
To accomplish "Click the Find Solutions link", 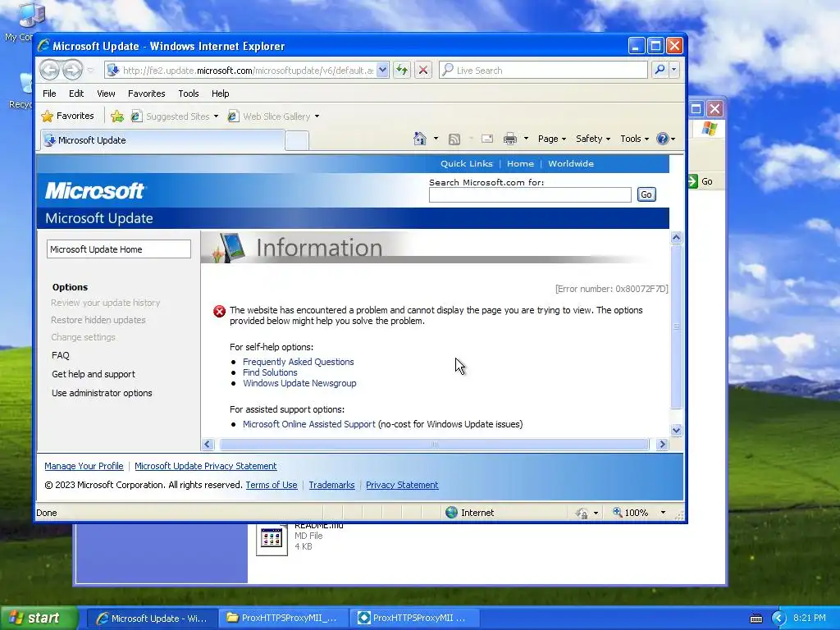I will 270,372.
